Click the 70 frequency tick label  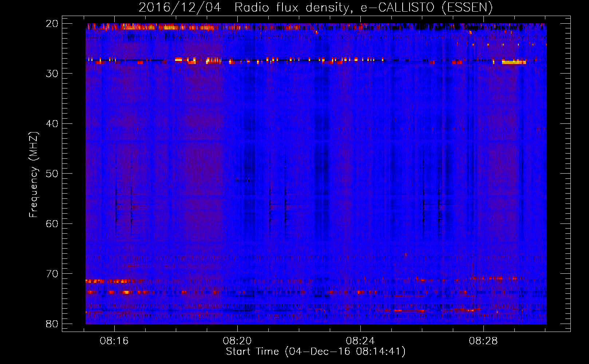[x=52, y=274]
